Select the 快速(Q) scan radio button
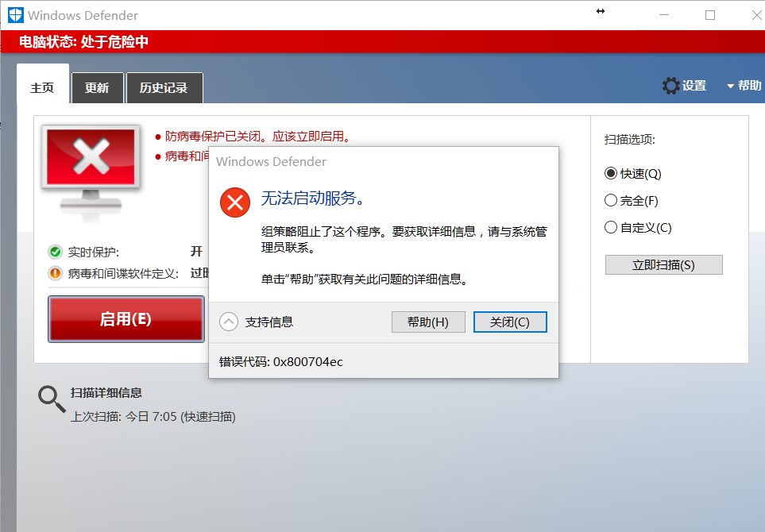Screen dimensions: 765x532 (611, 173)
